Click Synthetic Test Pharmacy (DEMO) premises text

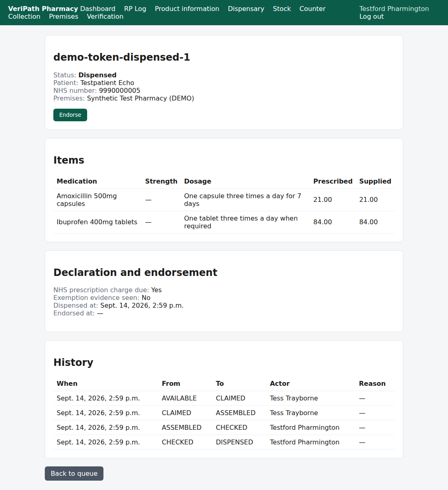click(141, 98)
